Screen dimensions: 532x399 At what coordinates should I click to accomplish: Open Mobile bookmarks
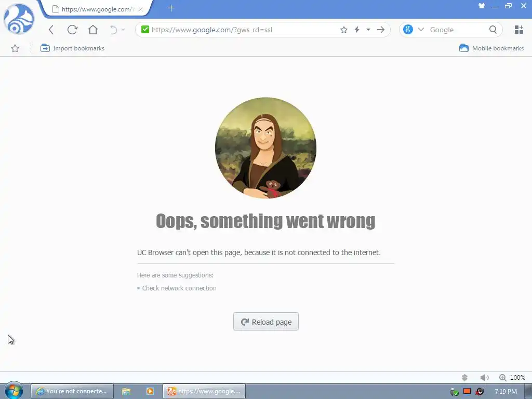[491, 48]
